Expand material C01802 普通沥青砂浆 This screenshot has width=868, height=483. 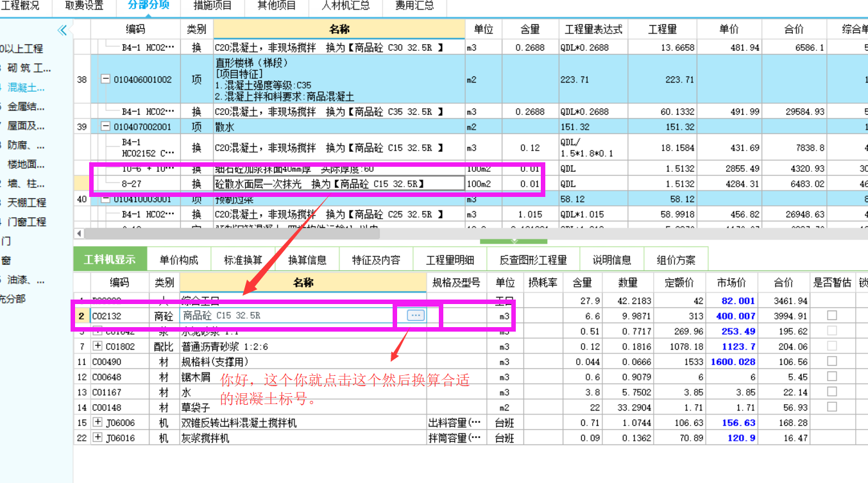point(98,346)
